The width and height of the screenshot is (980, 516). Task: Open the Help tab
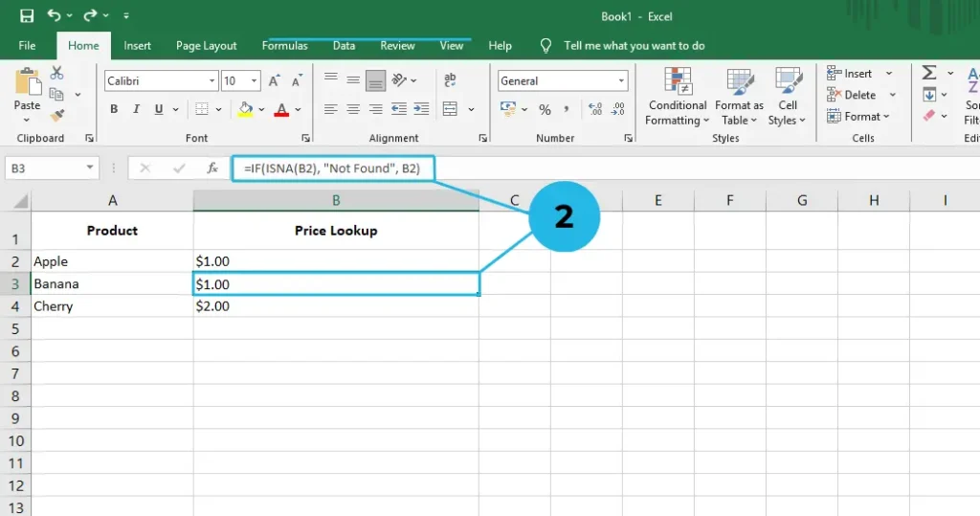(x=500, y=46)
